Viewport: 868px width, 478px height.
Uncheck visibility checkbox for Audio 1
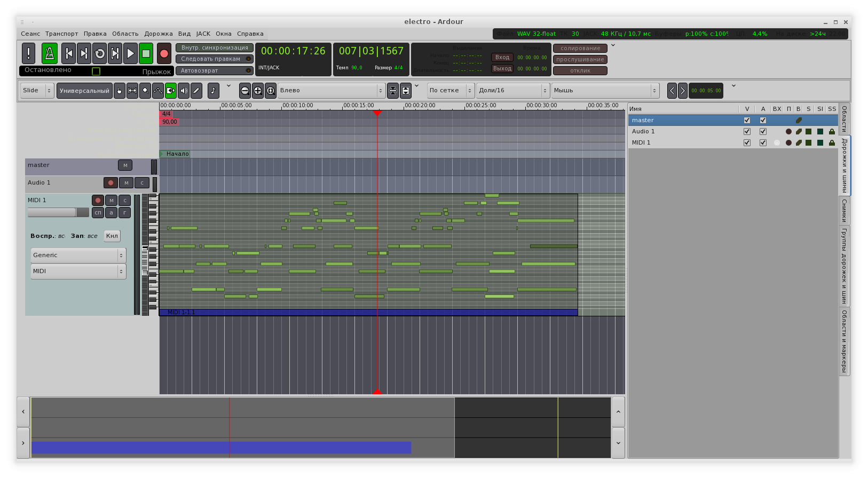[747, 132]
